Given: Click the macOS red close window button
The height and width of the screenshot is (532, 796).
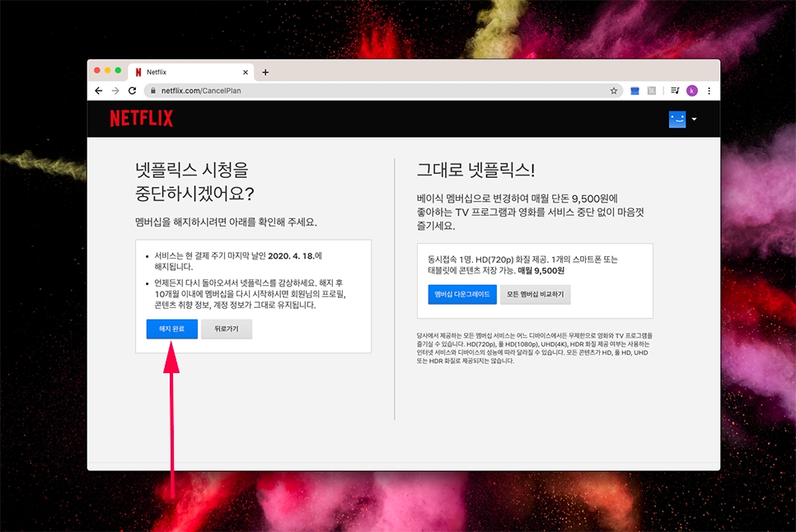Looking at the screenshot, I should (97, 71).
